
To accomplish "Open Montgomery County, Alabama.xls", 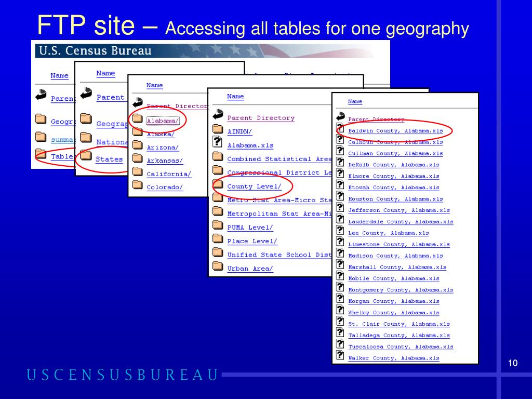I will click(x=401, y=290).
